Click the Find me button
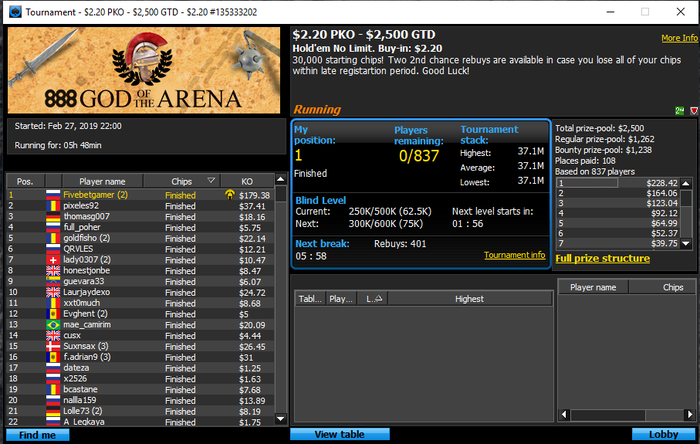The image size is (700, 444). point(38,435)
